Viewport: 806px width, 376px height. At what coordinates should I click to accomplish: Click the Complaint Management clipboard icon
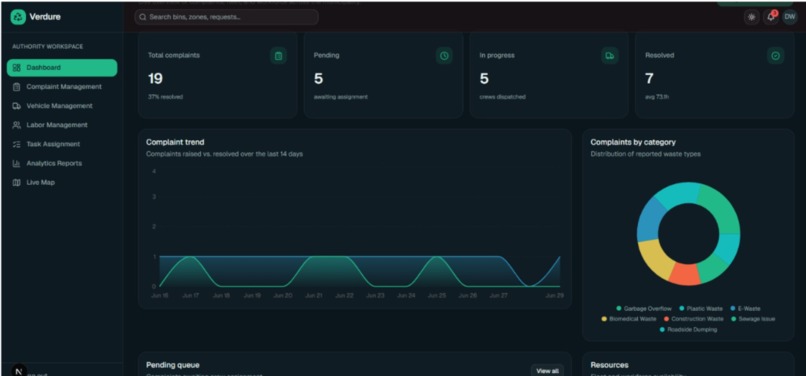[16, 87]
